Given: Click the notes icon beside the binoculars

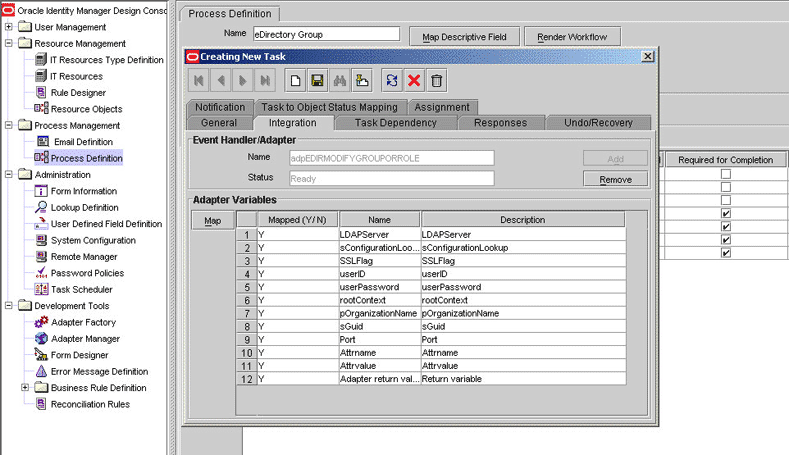Looking at the screenshot, I should [362, 81].
